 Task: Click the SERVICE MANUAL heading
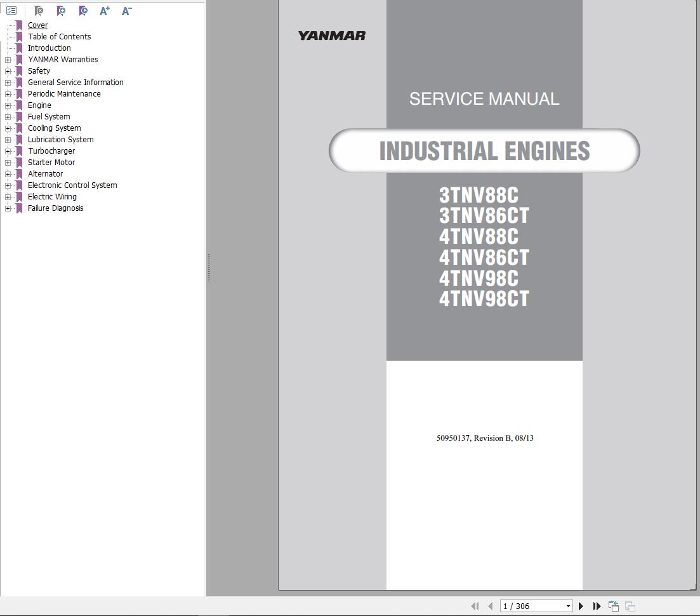pos(484,98)
